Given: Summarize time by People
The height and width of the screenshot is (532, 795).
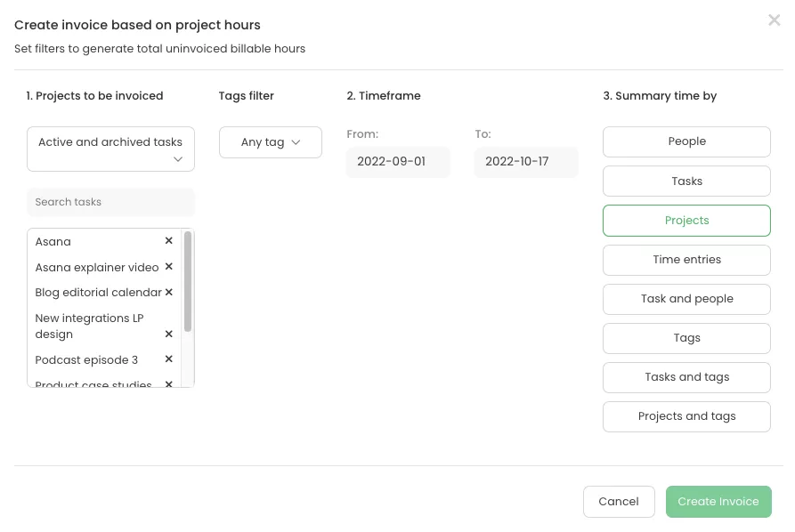Looking at the screenshot, I should tap(686, 141).
